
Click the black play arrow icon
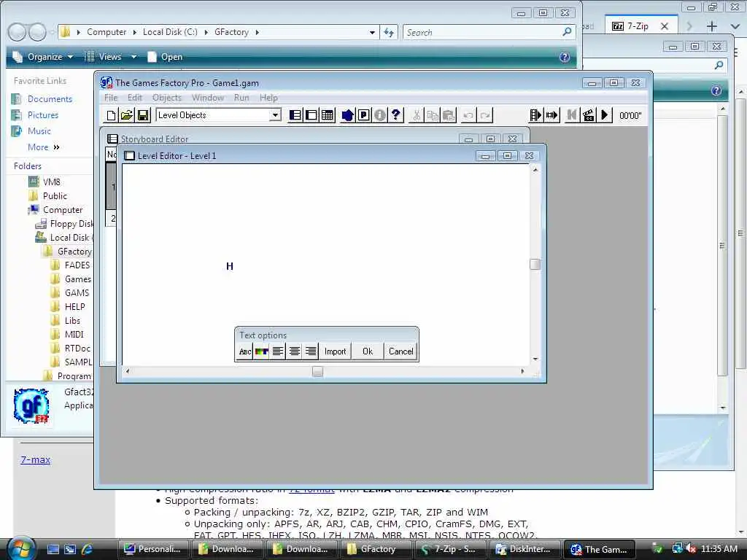(605, 115)
